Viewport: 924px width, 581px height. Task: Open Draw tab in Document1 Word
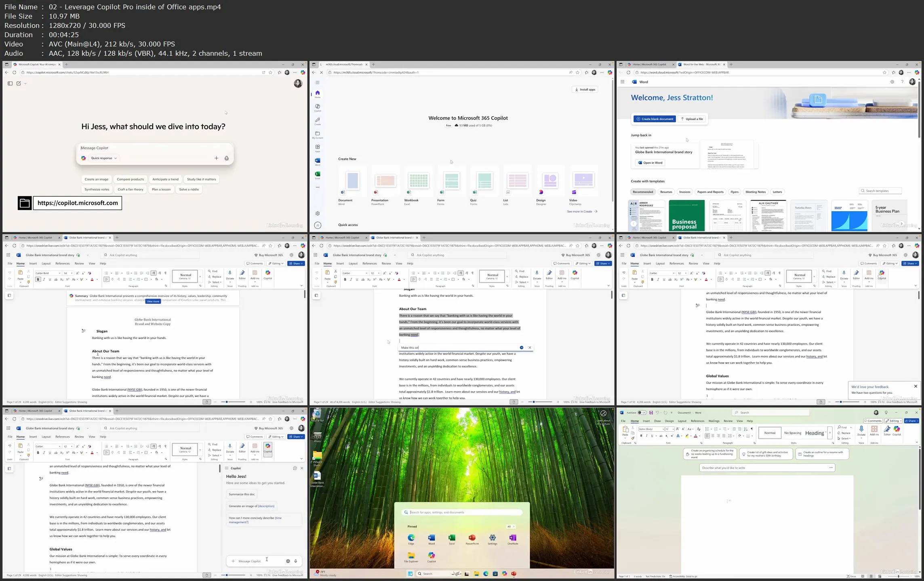click(657, 421)
